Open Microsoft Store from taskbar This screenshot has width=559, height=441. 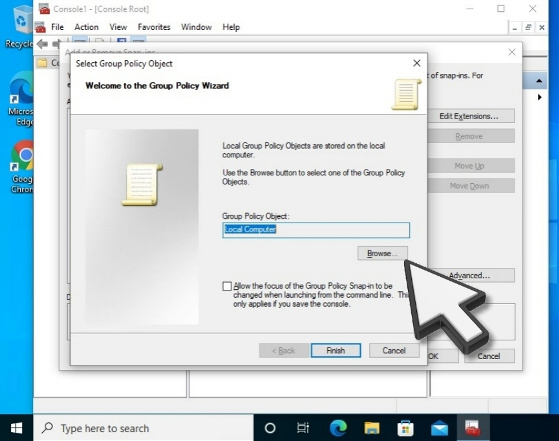(x=405, y=428)
